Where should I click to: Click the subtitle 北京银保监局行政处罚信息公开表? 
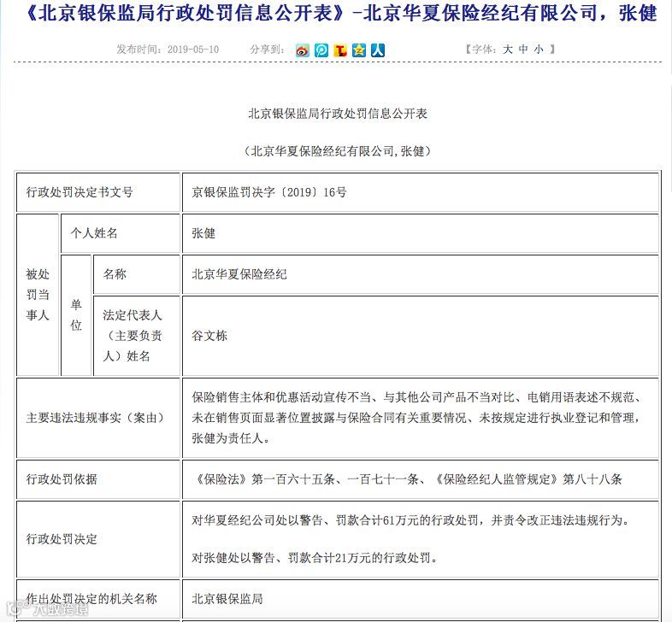pyautogui.click(x=338, y=114)
